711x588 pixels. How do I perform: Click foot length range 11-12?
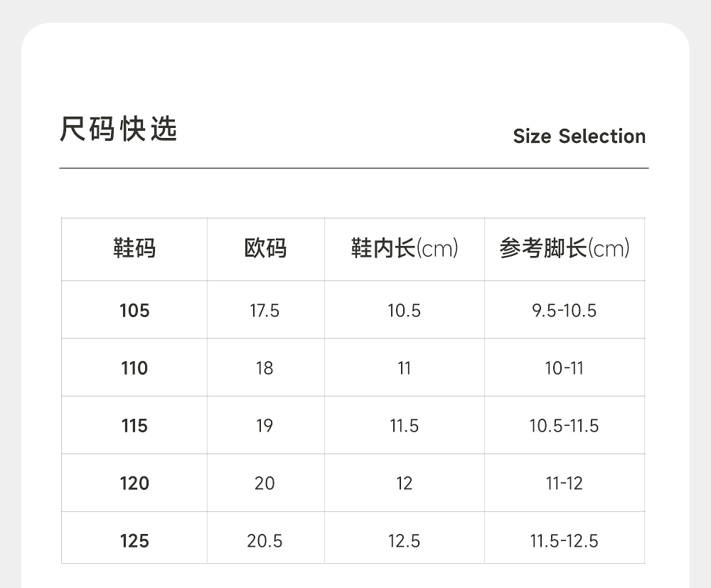coord(565,483)
